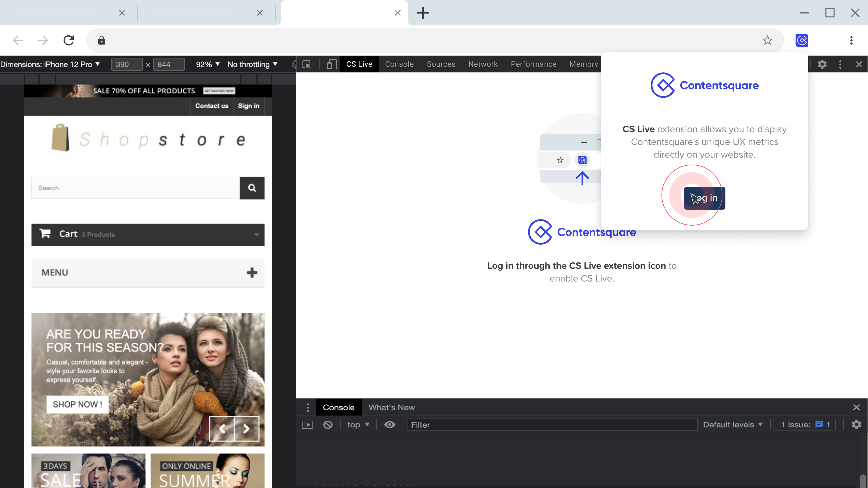This screenshot has width=868, height=488.
Task: Switch to the Performance tab
Action: tap(533, 64)
